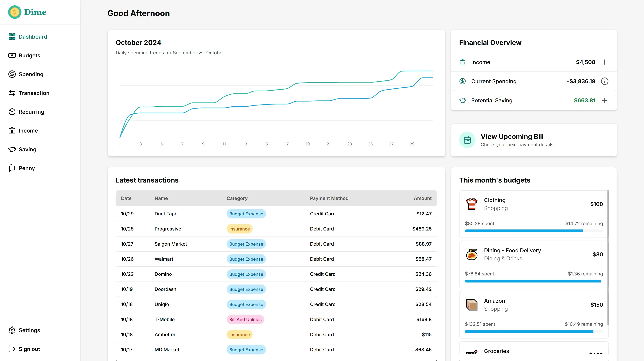Click the $663.81 Potential Saving value
Viewport: 644px width, 361px height.
(x=584, y=100)
